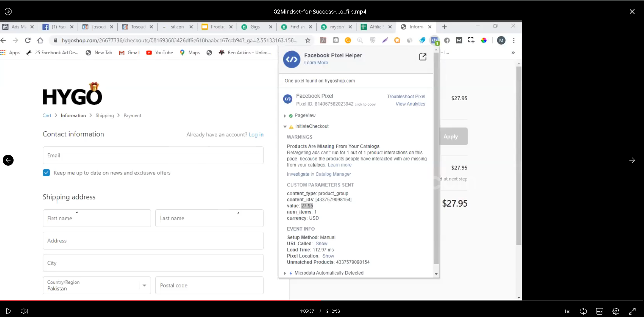
Task: Show more bookmarks chevron
Action: pos(513,52)
